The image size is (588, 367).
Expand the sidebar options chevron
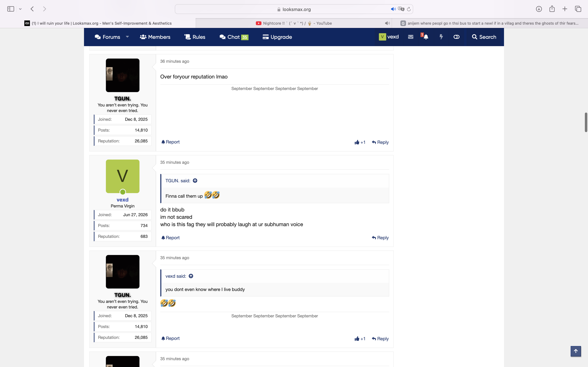point(20,9)
